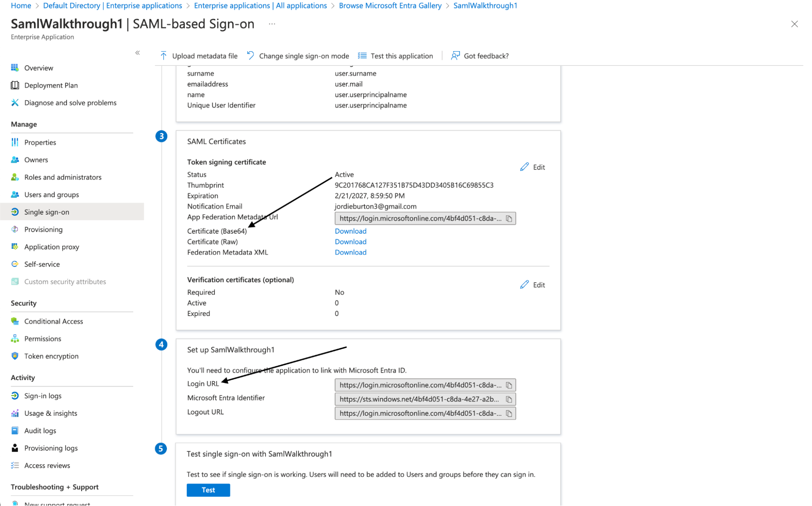Download Certificate (Base64)
This screenshot has width=812, height=506.
click(351, 231)
